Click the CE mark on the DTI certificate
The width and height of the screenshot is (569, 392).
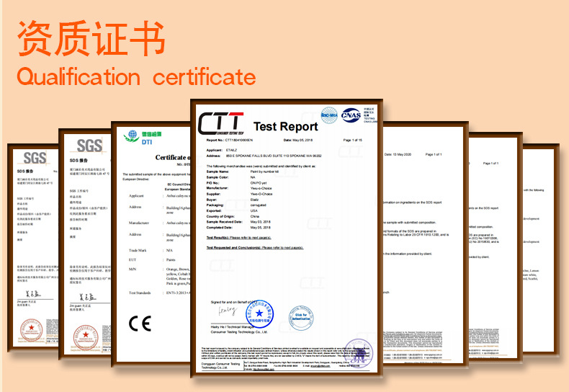click(x=140, y=324)
